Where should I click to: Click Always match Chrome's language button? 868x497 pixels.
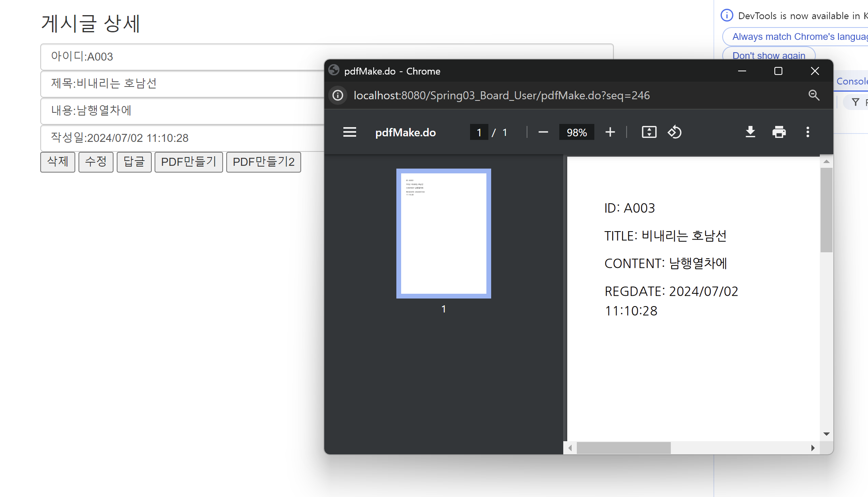point(795,37)
